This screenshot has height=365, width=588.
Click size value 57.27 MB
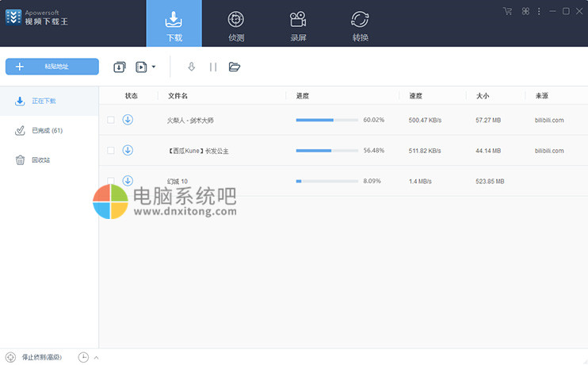[x=488, y=120]
